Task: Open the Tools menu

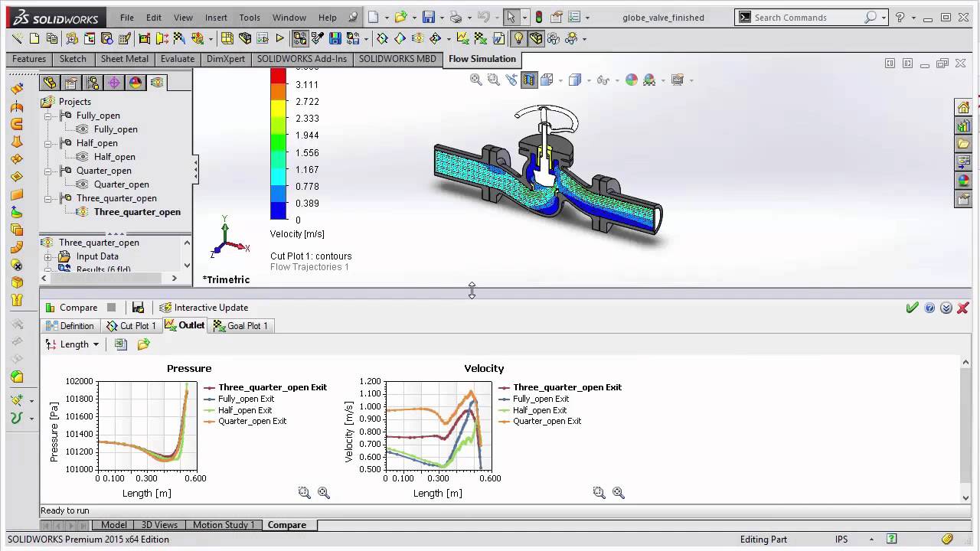Action: pyautogui.click(x=249, y=18)
